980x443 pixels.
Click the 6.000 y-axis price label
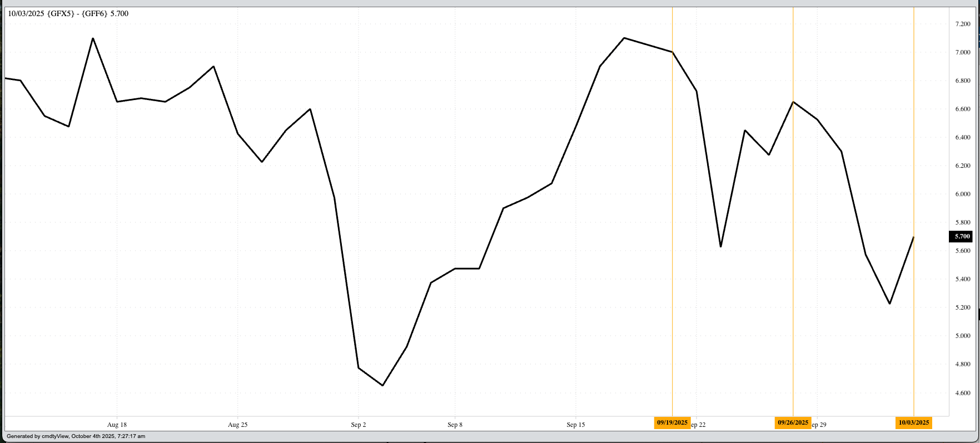point(963,194)
